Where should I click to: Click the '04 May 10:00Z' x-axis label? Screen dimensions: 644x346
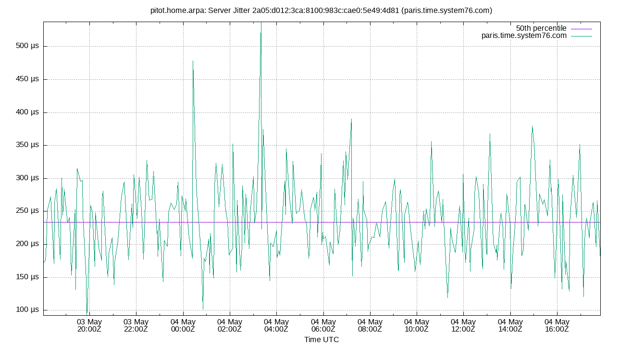(x=417, y=325)
